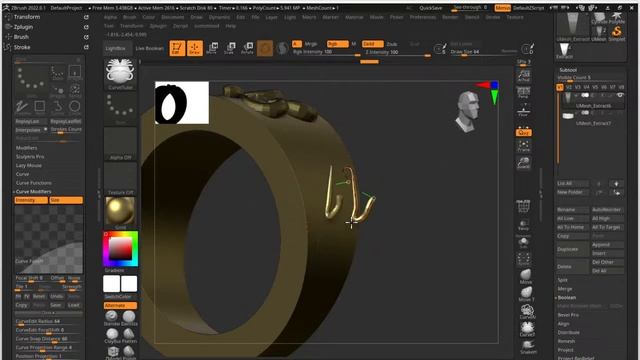Screen dimensions: 640x360
Task: Select the Rotate transform icon
Action: [247, 48]
